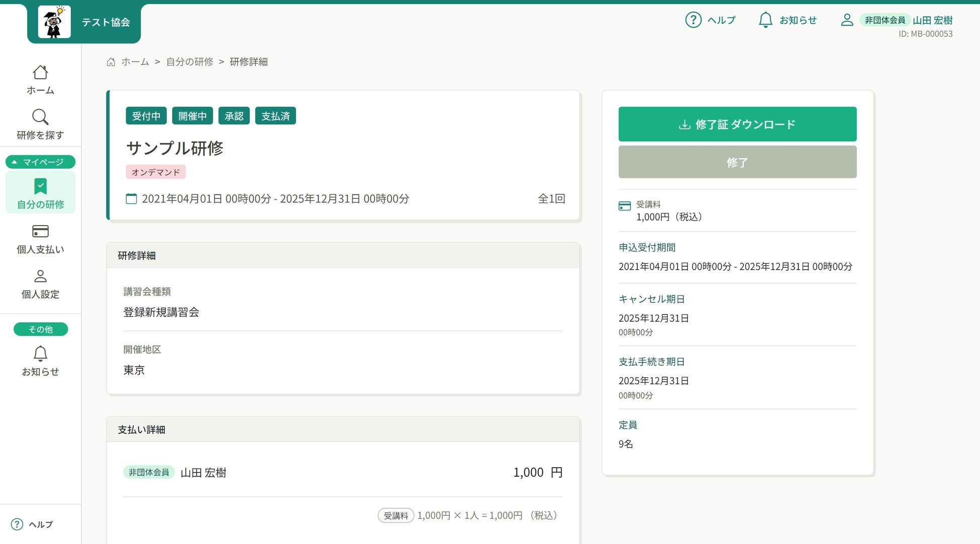Click the 修了証 ダウンロード button
The height and width of the screenshot is (544, 980).
pos(737,124)
